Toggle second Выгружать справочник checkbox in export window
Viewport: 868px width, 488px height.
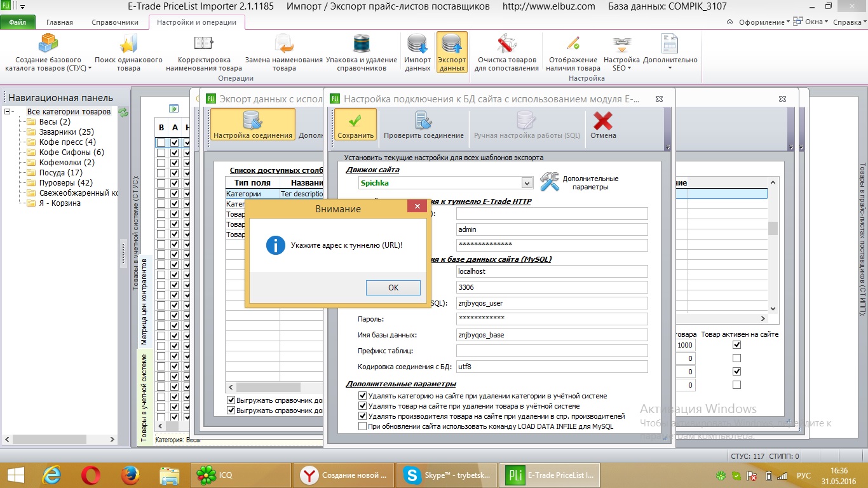click(x=231, y=410)
